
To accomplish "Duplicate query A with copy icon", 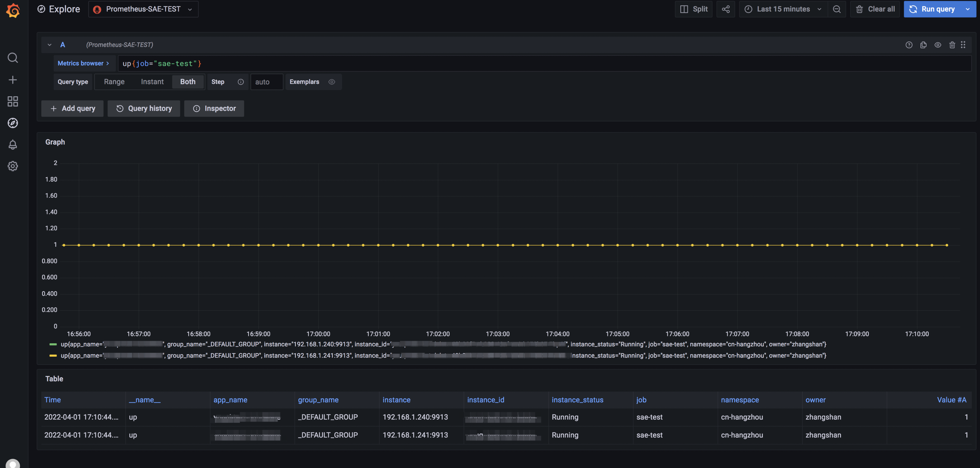I will (923, 45).
